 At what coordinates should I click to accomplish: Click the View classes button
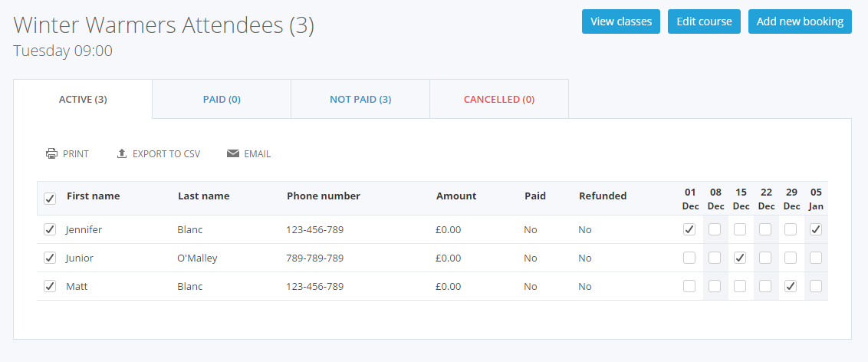[x=620, y=21]
